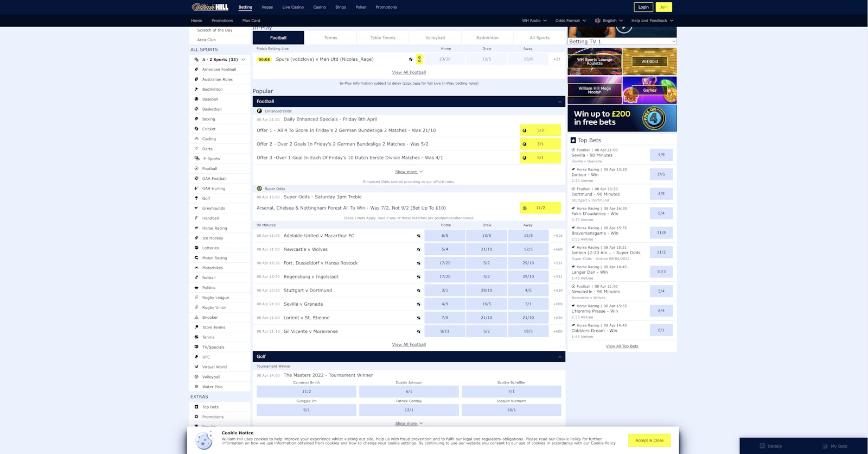
Task: Collapse the Football popular section
Action: [x=560, y=102]
